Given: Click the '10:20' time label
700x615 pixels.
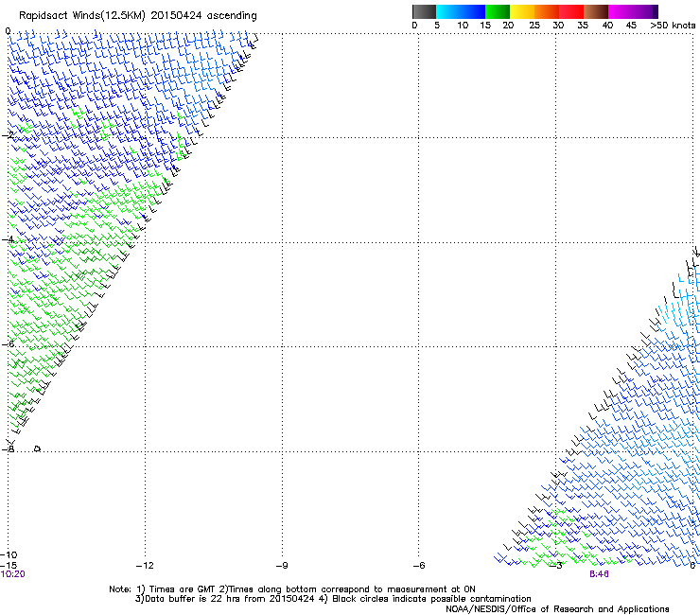Looking at the screenshot, I should (x=13, y=574).
